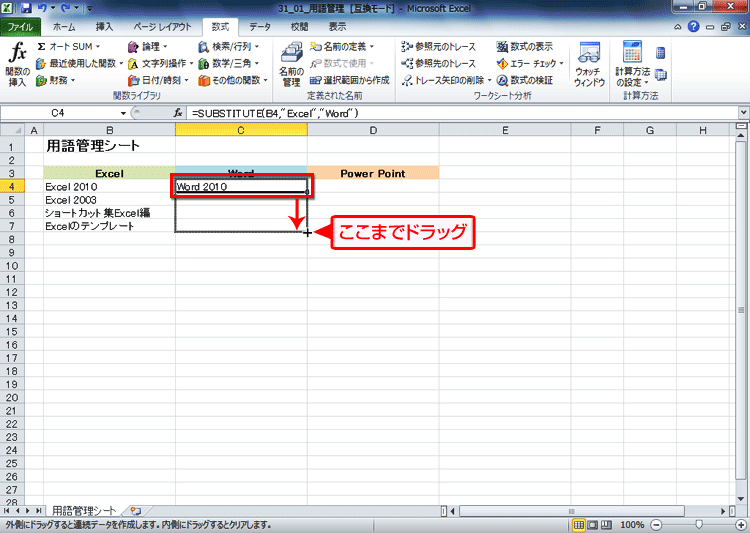This screenshot has width=750, height=533.
Task: Select the 用語管理シート worksheet tab
Action: (x=84, y=511)
